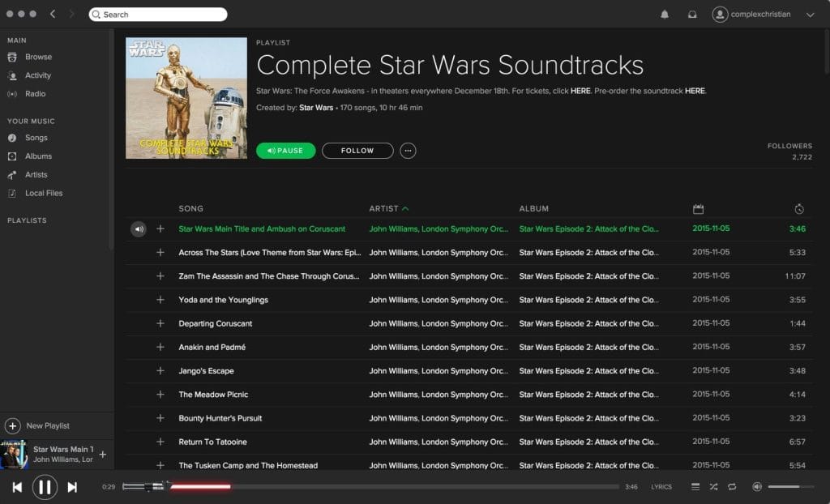Open Songs under Your Music
830x504 pixels.
pyautogui.click(x=36, y=138)
